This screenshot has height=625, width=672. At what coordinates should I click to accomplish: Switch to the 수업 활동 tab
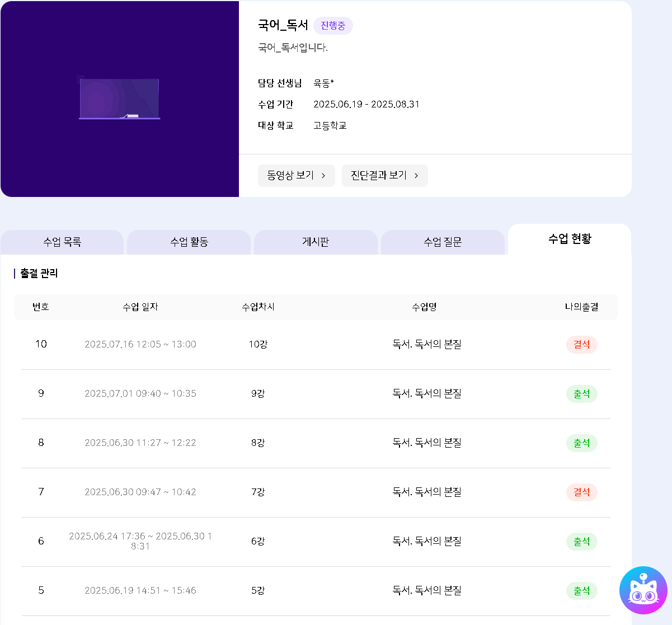tap(189, 242)
